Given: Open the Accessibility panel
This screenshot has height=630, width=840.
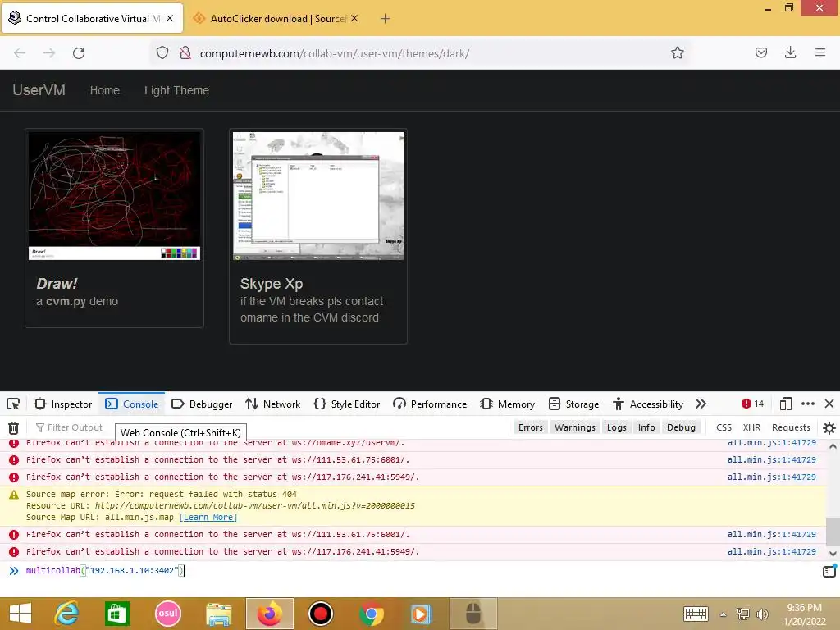Looking at the screenshot, I should pos(648,404).
